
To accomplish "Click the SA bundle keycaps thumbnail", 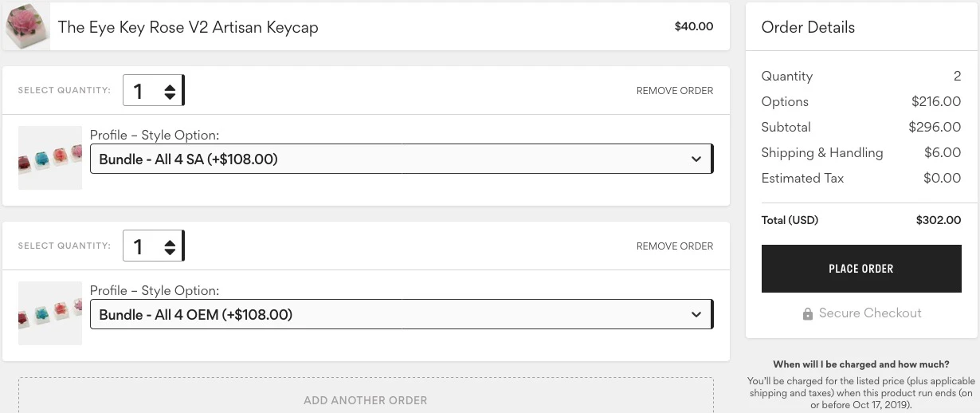I will pos(50,158).
